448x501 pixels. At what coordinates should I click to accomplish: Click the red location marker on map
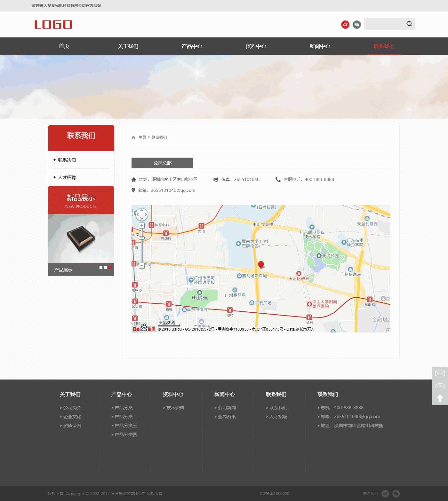pyautogui.click(x=261, y=264)
